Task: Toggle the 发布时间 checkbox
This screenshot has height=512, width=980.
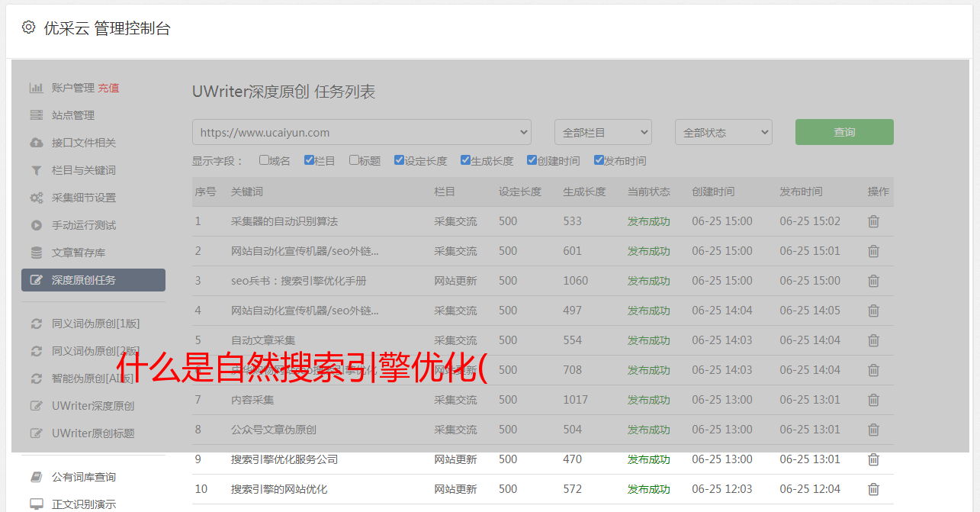Action: [x=598, y=160]
